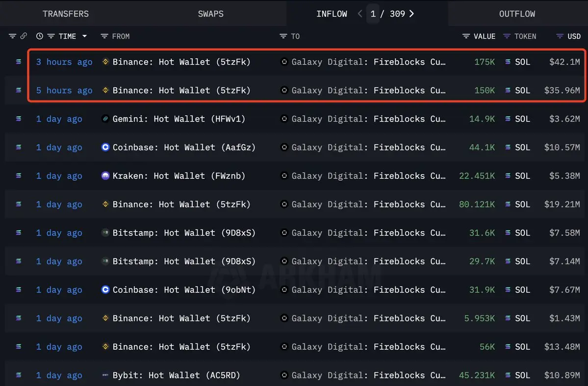
Task: Switch to the TRANSFERS tab
Action: (x=66, y=14)
